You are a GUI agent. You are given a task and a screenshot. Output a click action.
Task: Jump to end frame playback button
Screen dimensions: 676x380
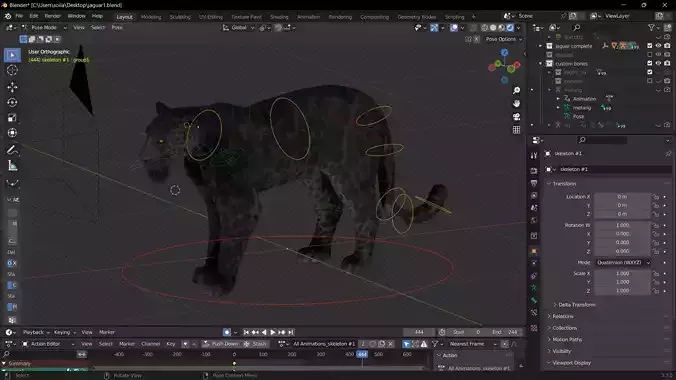(291, 332)
